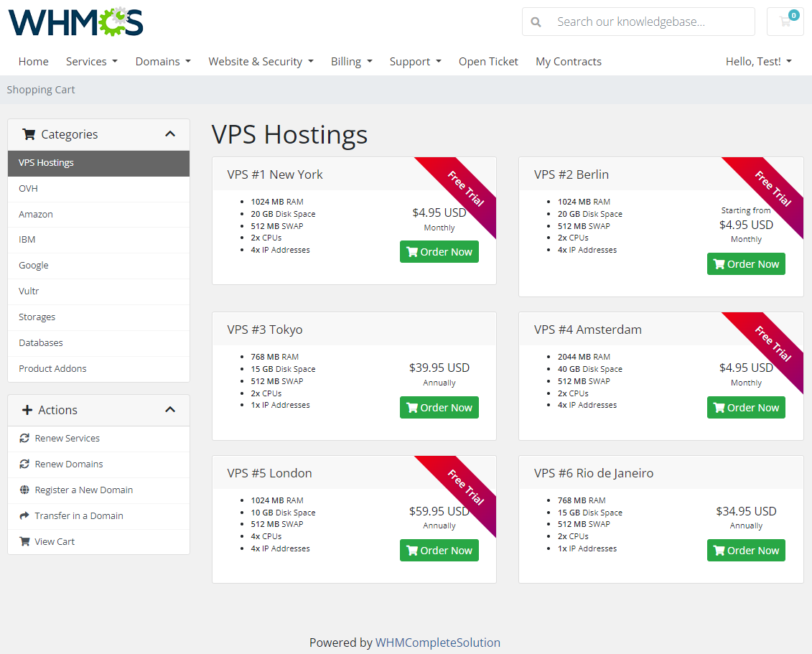Collapse the Categories panel

tap(170, 134)
